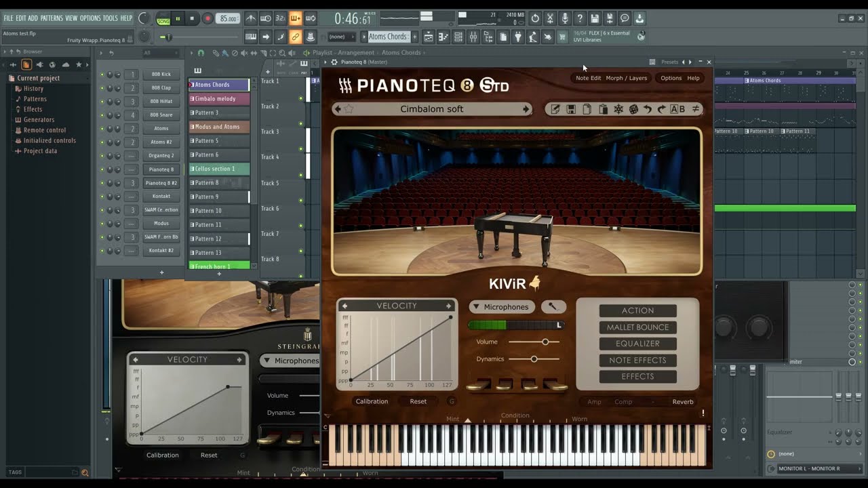Viewport: 868px width, 488px height.
Task: Go to next Pianoteq preset arrow
Action: [x=526, y=109]
